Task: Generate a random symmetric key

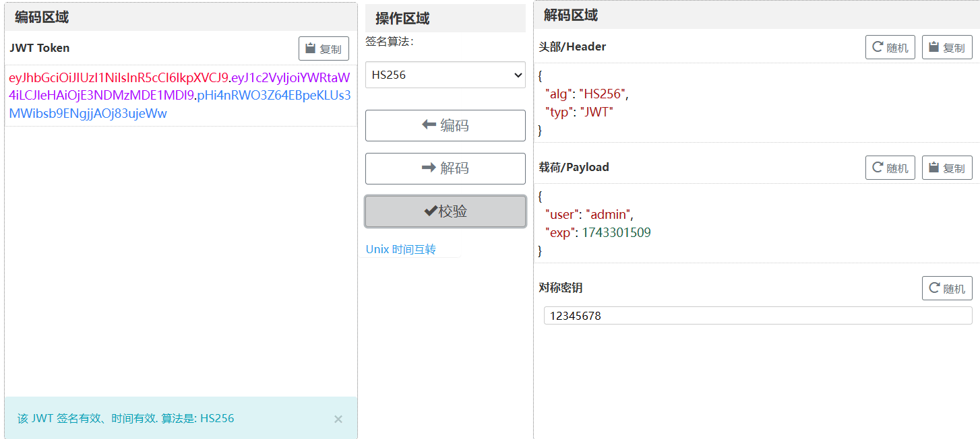Action: 947,288
